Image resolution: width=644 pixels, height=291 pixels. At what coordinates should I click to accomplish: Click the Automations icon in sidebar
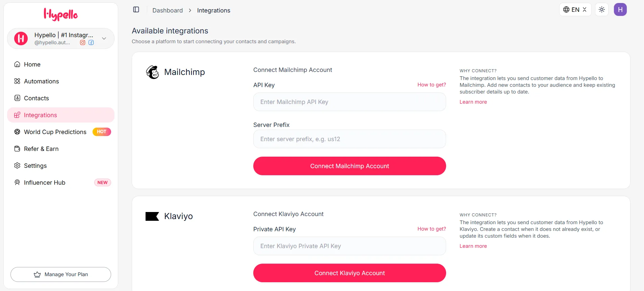click(17, 81)
